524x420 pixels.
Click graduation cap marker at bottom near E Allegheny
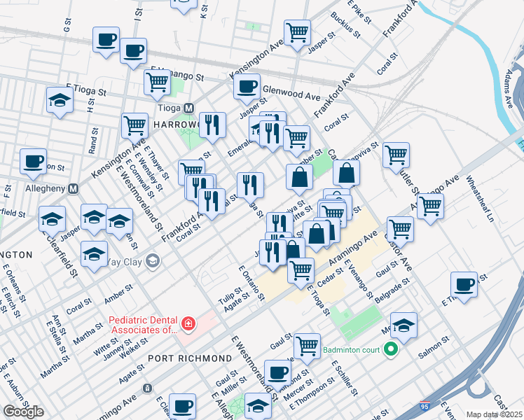258,406
